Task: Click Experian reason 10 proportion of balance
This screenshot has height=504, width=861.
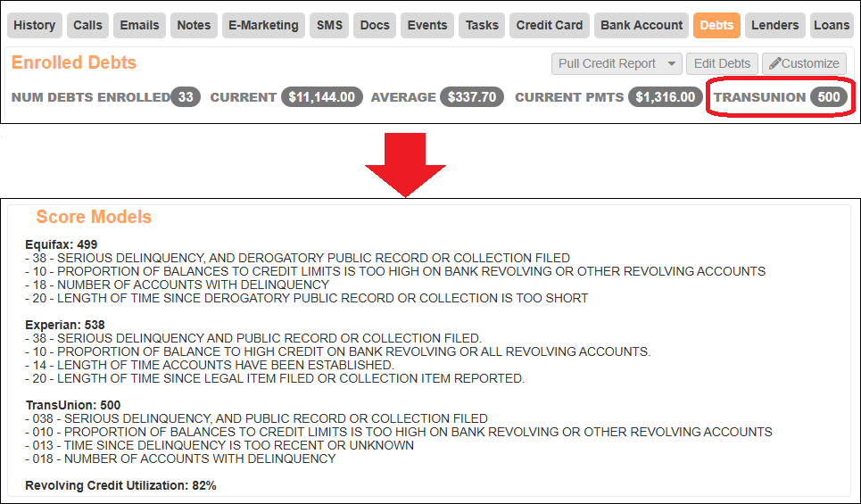Action: coord(337,351)
